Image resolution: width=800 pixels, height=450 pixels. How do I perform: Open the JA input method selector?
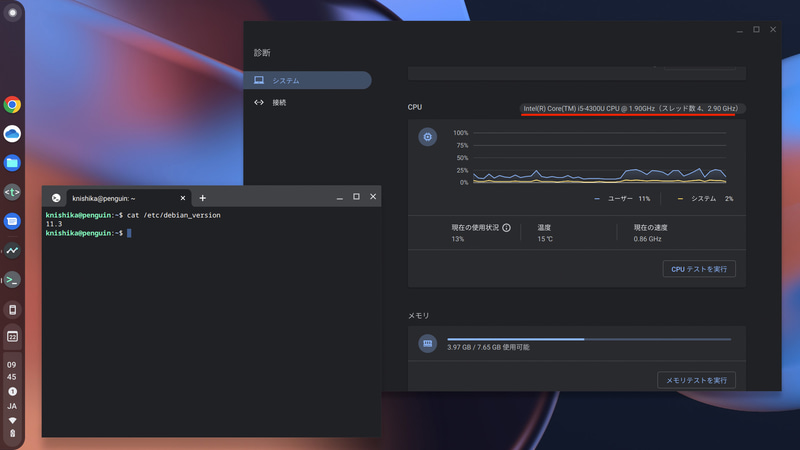point(12,406)
